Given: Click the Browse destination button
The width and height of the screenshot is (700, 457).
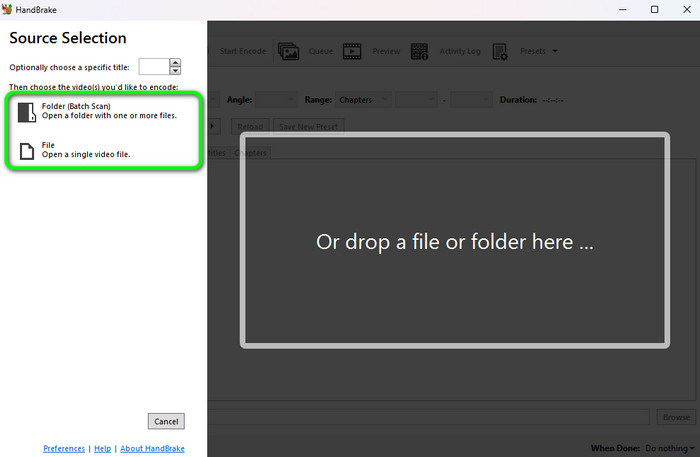Looking at the screenshot, I should 676,417.
